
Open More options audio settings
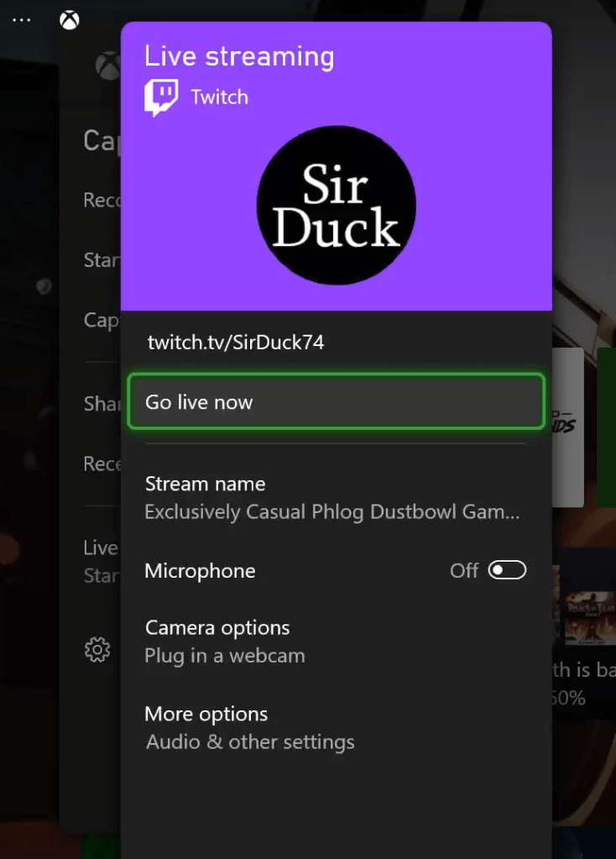[337, 728]
